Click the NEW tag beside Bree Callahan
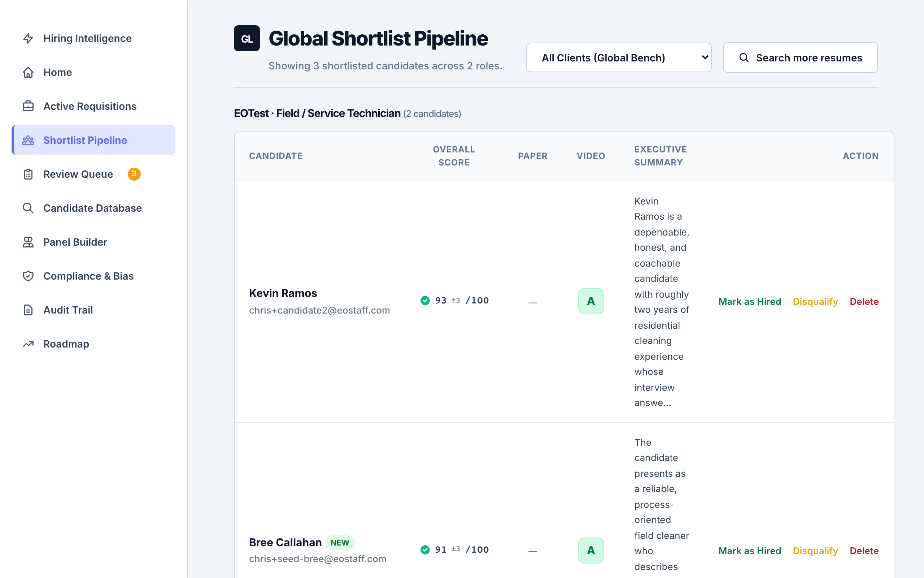The image size is (924, 578). pos(340,543)
